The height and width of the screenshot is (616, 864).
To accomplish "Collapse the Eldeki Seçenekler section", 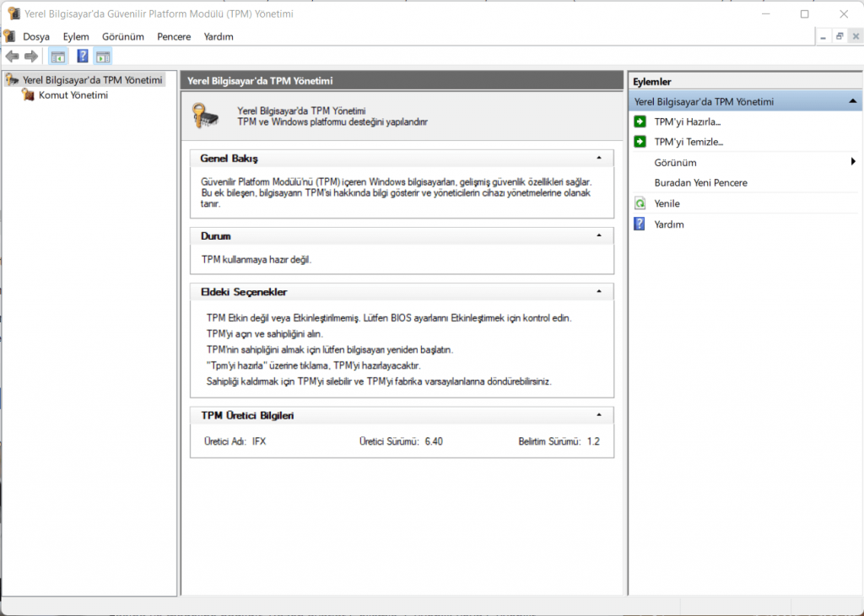I will 598,292.
